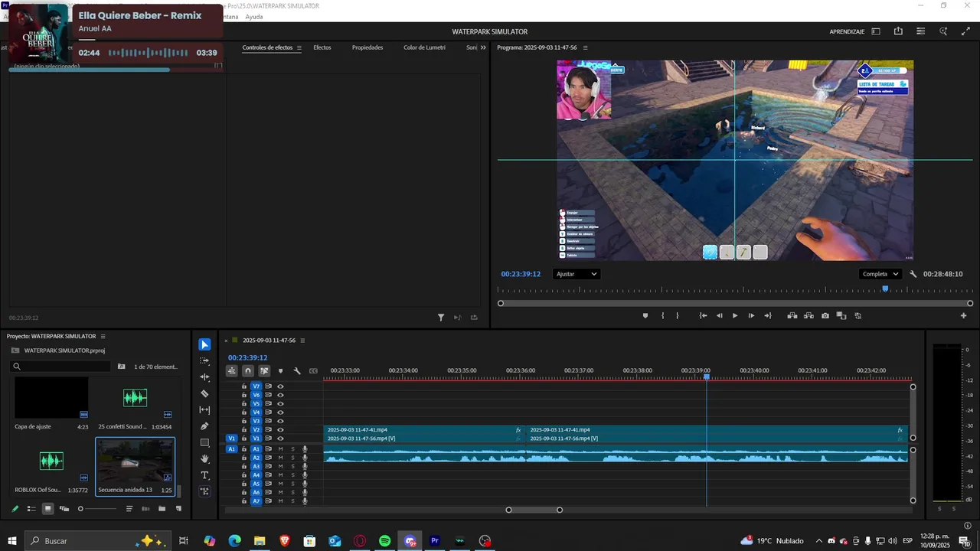Click timeline horizontal zoom scroll bar

point(534,510)
